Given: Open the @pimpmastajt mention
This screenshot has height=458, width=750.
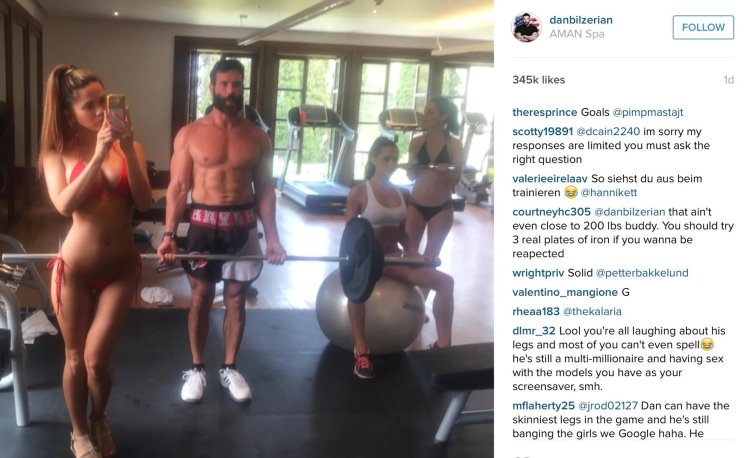Looking at the screenshot, I should 648,112.
